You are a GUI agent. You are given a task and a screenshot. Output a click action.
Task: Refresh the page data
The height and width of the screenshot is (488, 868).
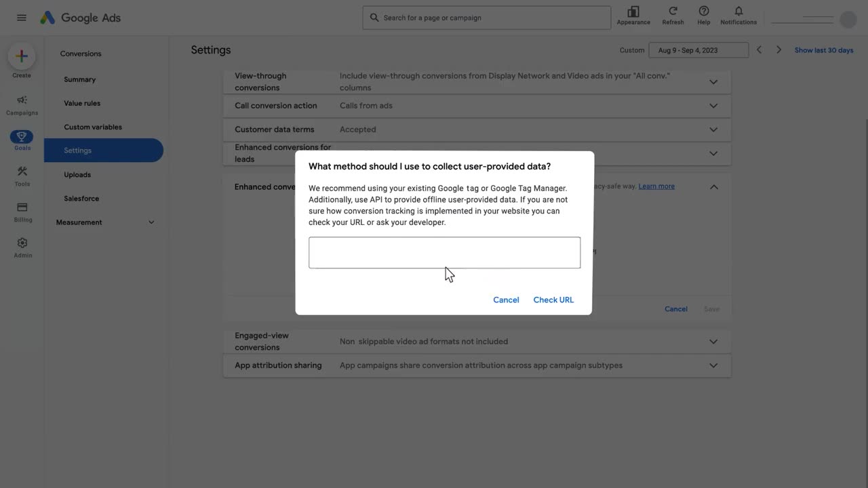coord(673,16)
